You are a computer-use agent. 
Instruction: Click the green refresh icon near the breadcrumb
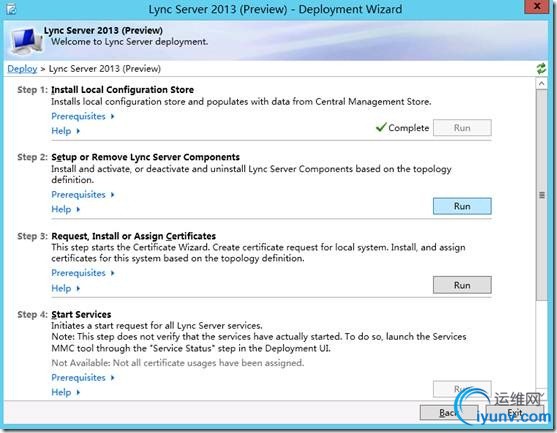click(541, 69)
